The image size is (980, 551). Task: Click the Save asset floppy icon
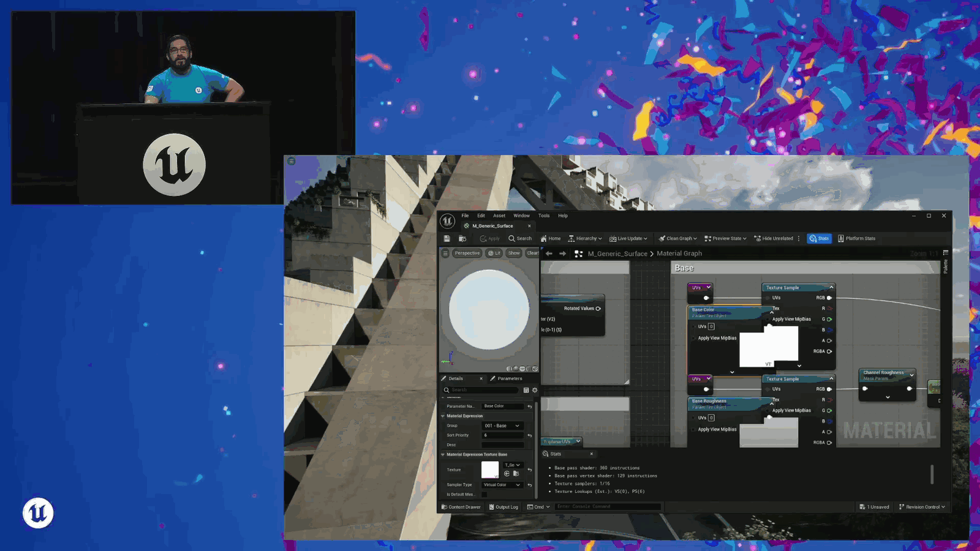[x=447, y=239]
